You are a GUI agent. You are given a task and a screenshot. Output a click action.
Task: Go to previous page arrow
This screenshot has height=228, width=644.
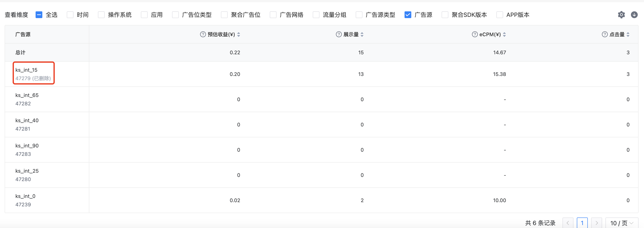[568, 223]
